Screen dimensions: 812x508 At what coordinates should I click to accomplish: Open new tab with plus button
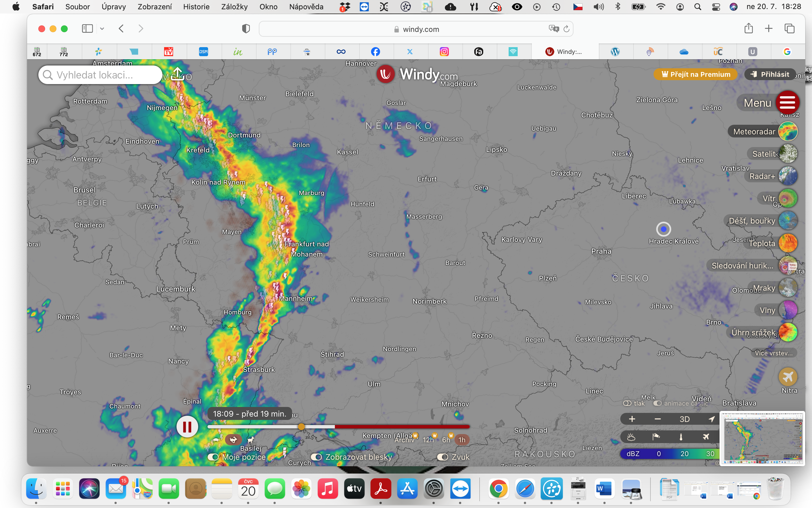[x=769, y=29]
